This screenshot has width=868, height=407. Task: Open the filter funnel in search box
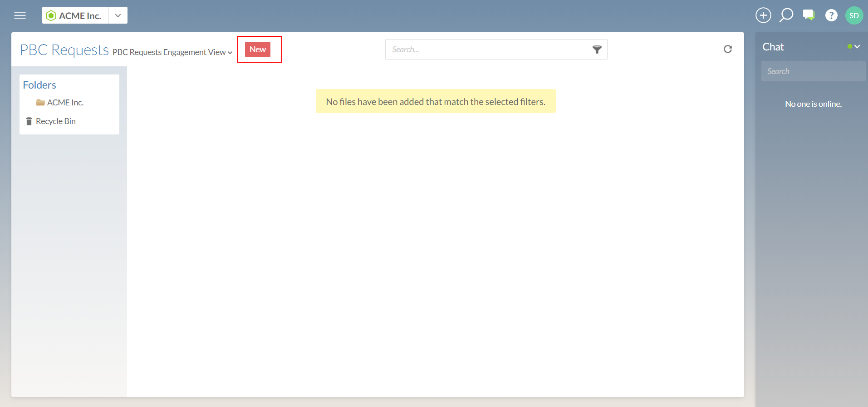(597, 50)
